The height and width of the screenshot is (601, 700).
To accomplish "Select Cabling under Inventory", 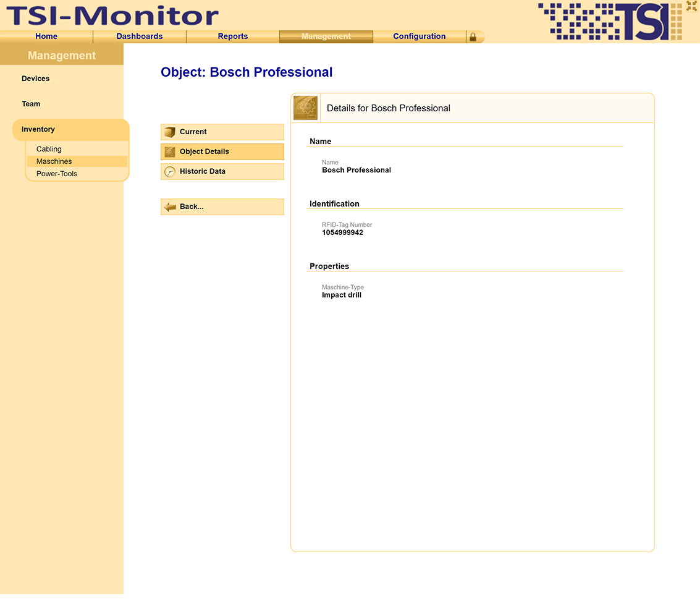I will [x=49, y=149].
